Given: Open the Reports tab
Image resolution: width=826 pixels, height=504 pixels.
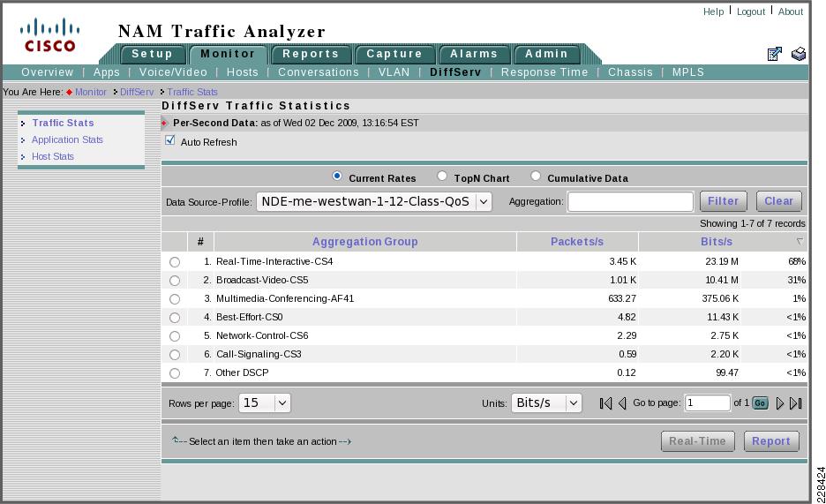Looking at the screenshot, I should [311, 54].
